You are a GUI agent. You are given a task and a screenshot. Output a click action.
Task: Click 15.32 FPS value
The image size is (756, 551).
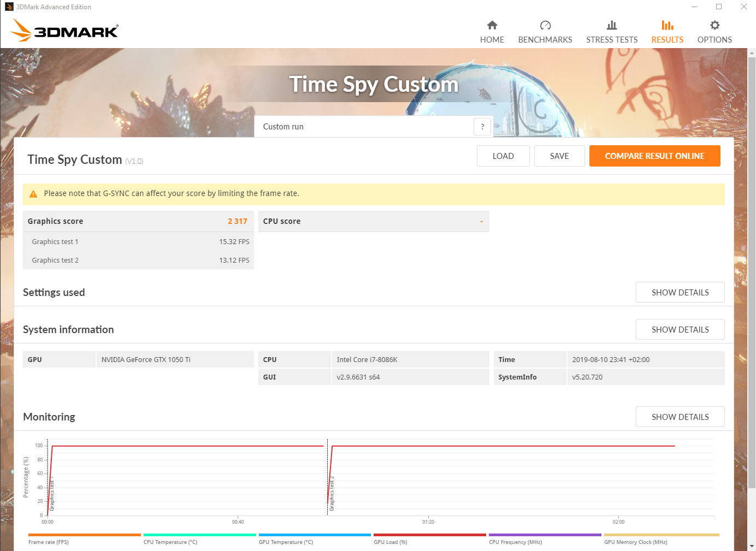coord(234,241)
